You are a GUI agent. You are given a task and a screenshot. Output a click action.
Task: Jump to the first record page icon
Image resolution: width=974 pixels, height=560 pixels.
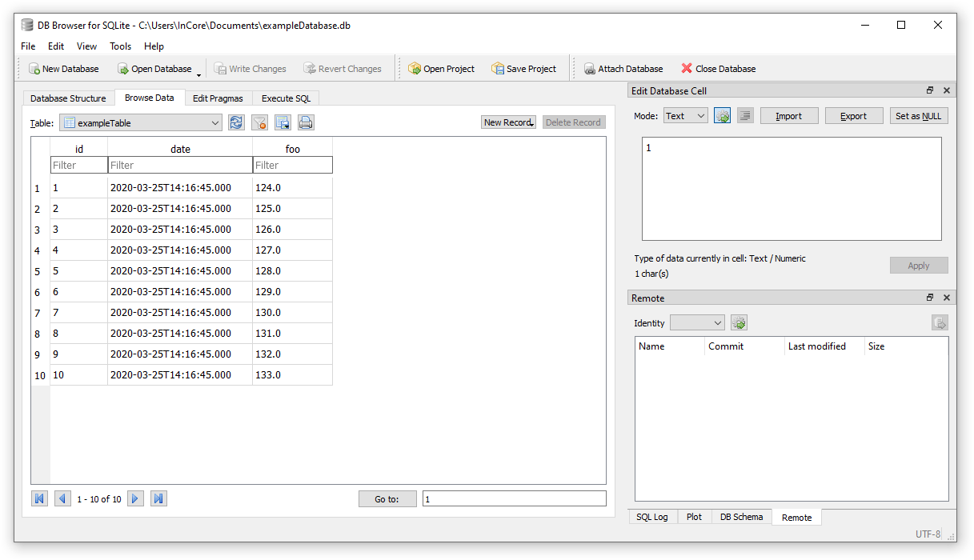pos(39,498)
